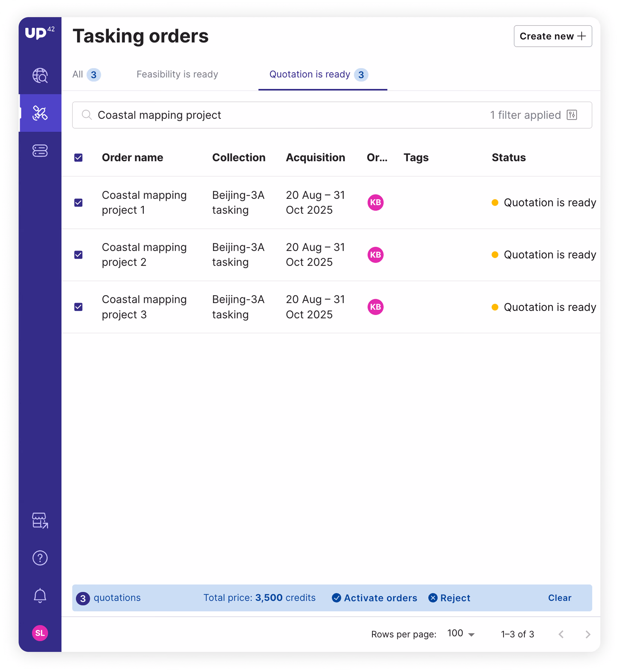Image resolution: width=619 pixels, height=672 pixels.
Task: Click acquisition dates of project 1 row
Action: coord(315,203)
